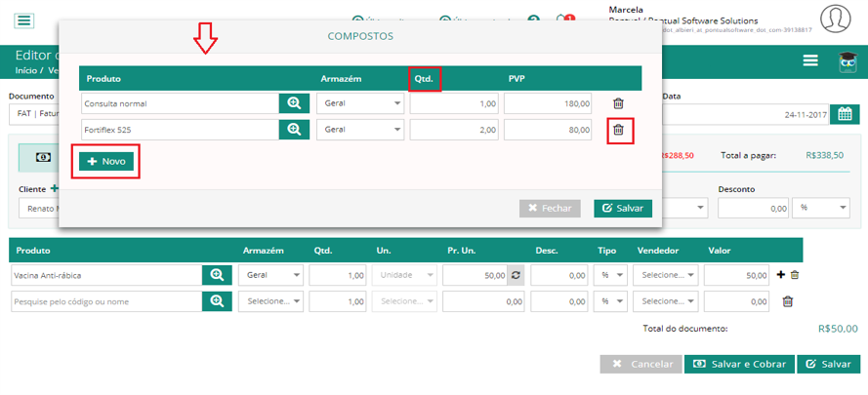Open the calendar date picker icon
Image resolution: width=868 pixels, height=395 pixels.
[x=845, y=114]
